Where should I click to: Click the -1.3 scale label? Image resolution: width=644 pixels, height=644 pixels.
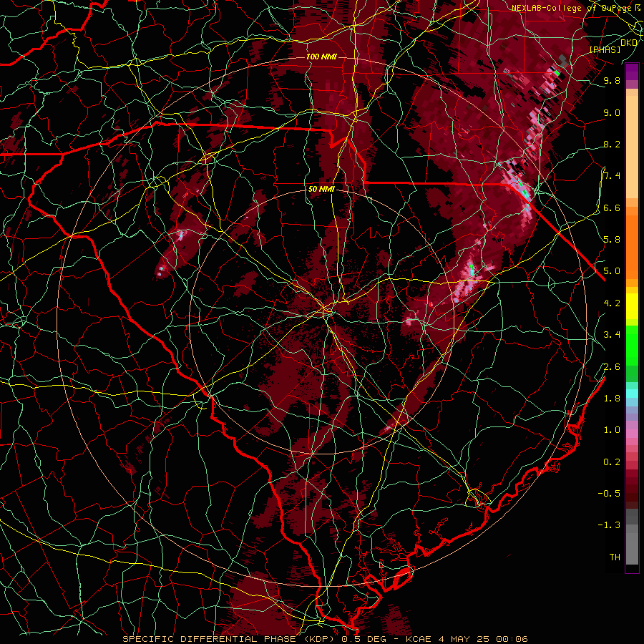(609, 525)
